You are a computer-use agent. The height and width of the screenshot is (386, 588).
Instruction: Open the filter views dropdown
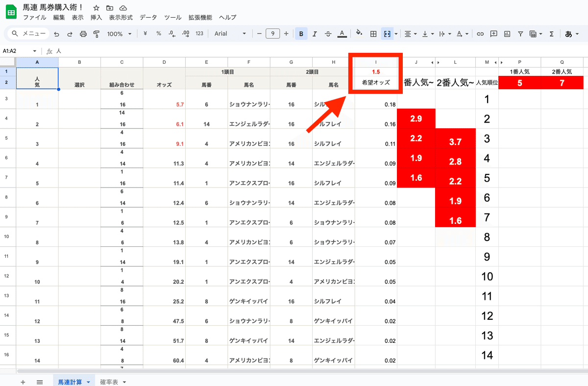click(536, 34)
